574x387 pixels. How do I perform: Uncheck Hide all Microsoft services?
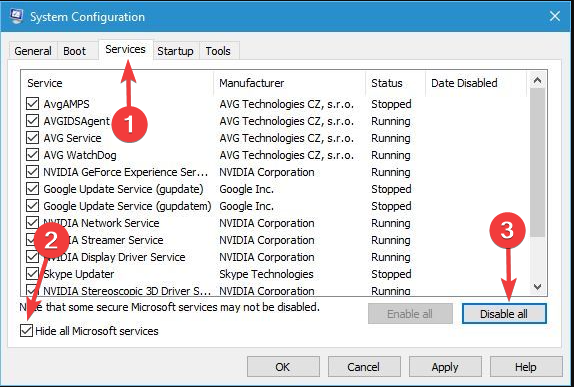tap(27, 331)
